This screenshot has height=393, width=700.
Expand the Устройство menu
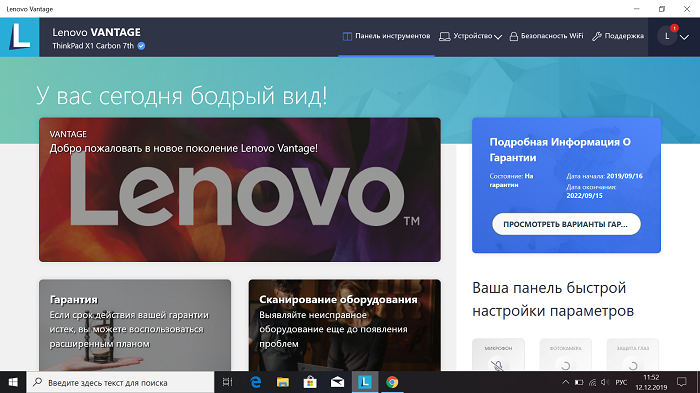(471, 36)
